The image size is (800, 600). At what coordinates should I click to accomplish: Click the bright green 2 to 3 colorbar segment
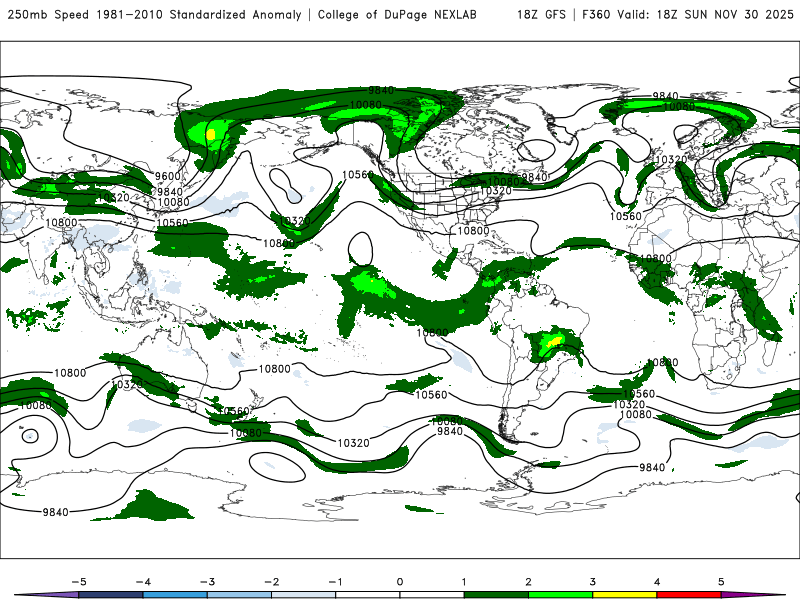pyautogui.click(x=561, y=595)
